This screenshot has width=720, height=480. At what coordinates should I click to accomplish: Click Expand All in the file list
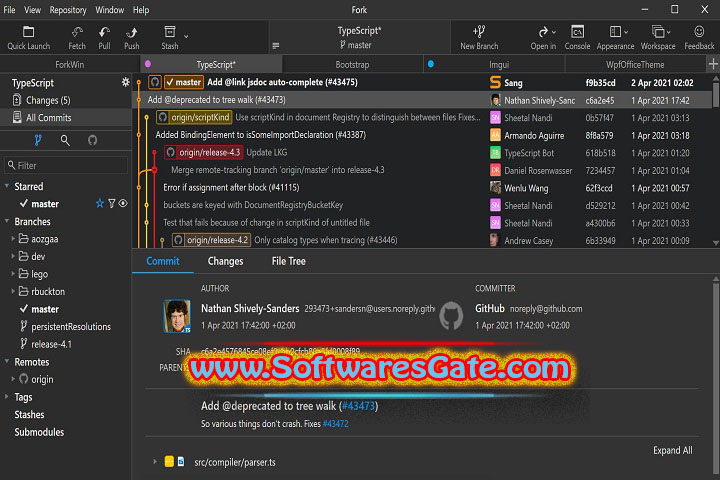tap(673, 450)
